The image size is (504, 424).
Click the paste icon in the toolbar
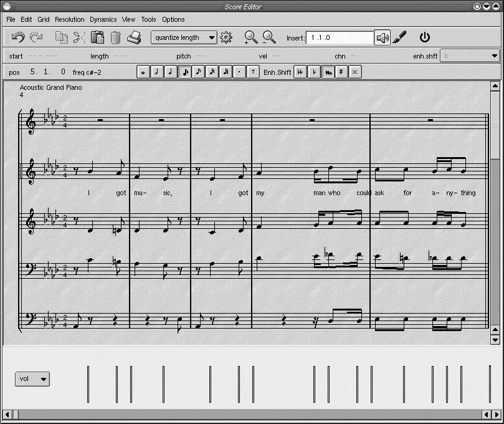(98, 37)
